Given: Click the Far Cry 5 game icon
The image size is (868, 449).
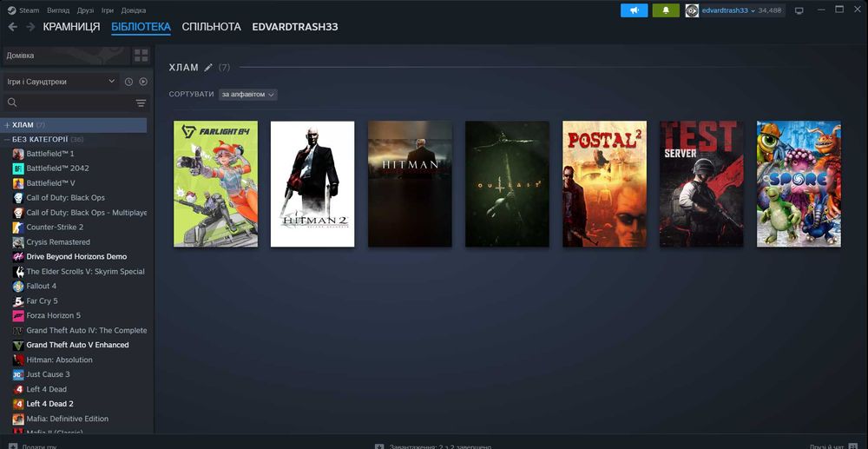Looking at the screenshot, I should [x=18, y=300].
